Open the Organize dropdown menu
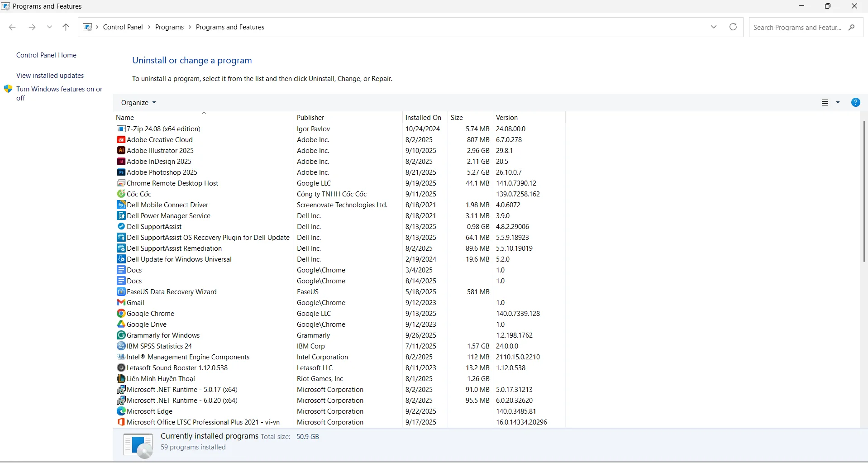Image resolution: width=868 pixels, height=463 pixels. coord(138,102)
